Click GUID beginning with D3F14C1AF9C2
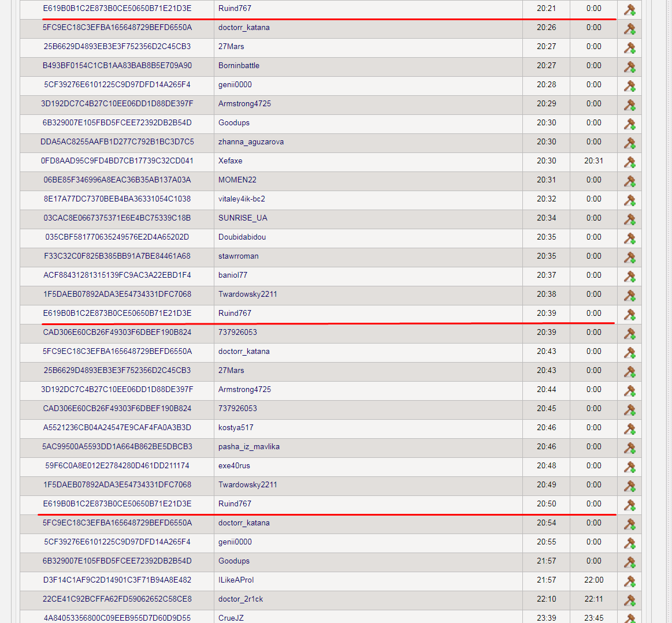This screenshot has height=623, width=672. click(x=117, y=580)
